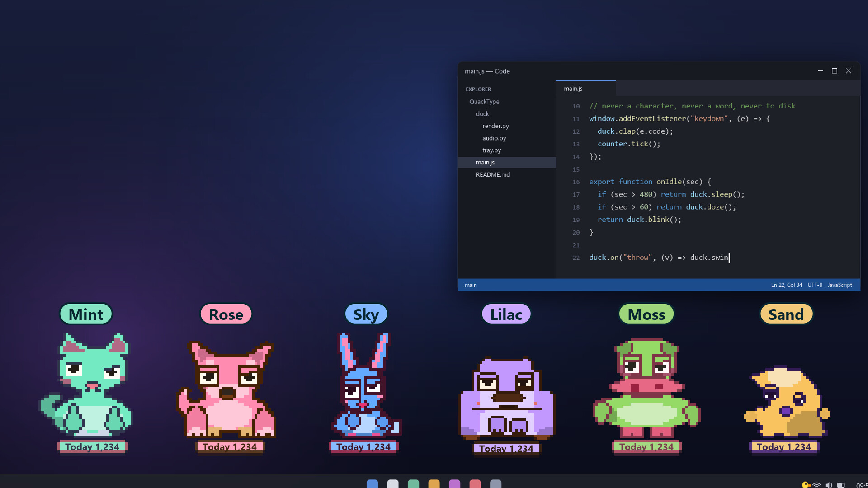
Task: Click Sky's Today 1,234 counter
Action: pyautogui.click(x=363, y=447)
